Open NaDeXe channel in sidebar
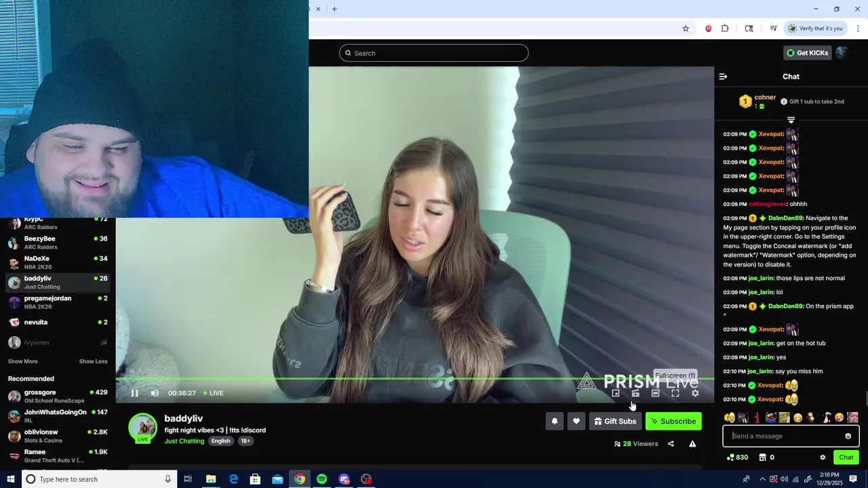Image resolution: width=868 pixels, height=488 pixels. coord(58,262)
